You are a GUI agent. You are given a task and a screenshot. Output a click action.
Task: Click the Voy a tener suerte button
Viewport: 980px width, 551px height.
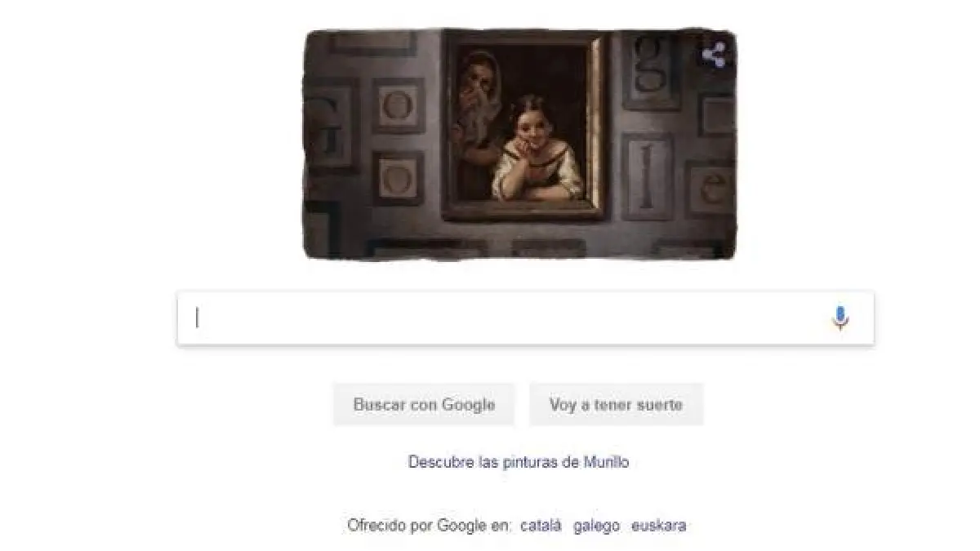616,405
